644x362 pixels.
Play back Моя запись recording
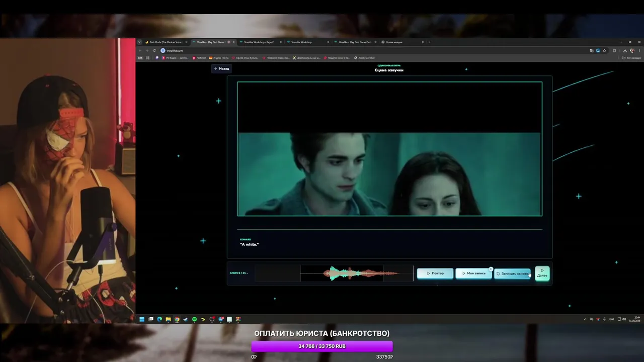(x=473, y=274)
